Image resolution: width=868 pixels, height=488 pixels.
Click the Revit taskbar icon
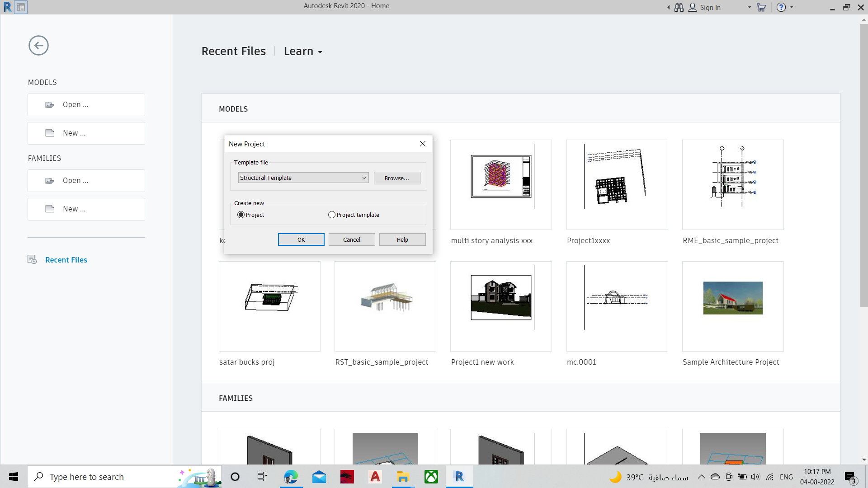click(x=459, y=477)
